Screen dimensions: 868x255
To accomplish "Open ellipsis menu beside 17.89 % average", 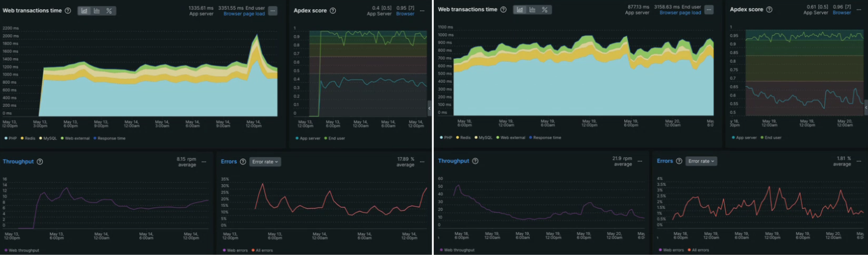I will tap(422, 162).
